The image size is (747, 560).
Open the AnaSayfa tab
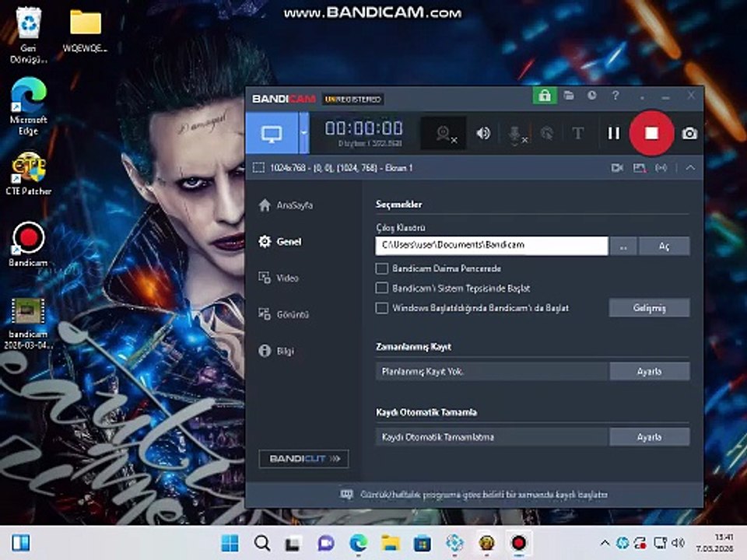[x=286, y=205]
